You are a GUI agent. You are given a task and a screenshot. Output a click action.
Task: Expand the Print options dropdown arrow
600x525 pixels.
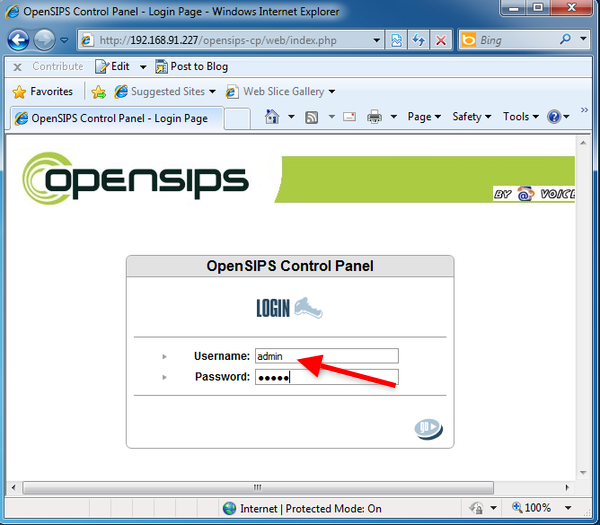[x=393, y=116]
